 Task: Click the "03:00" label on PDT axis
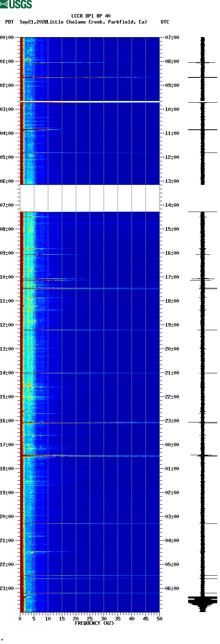[7, 109]
